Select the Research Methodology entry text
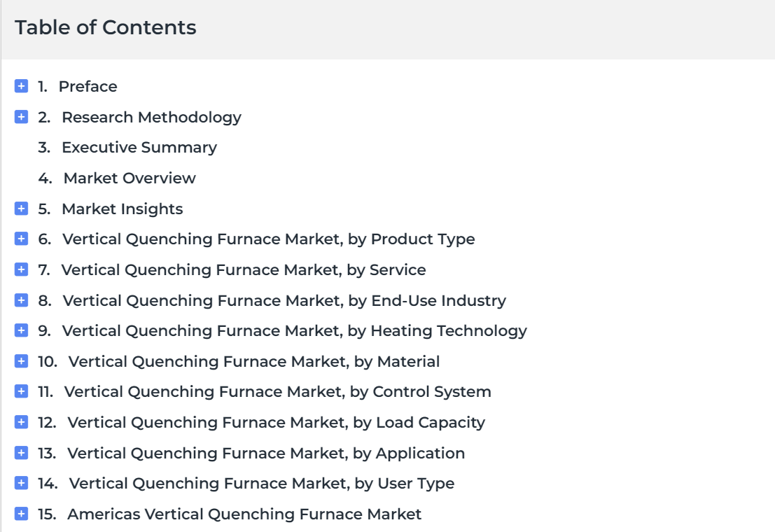Image resolution: width=775 pixels, height=532 pixels. point(151,117)
